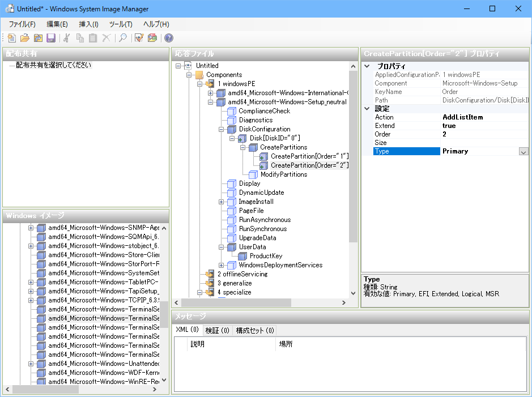Click the Action property row
Screen dimensions: 532x397
click(451, 117)
